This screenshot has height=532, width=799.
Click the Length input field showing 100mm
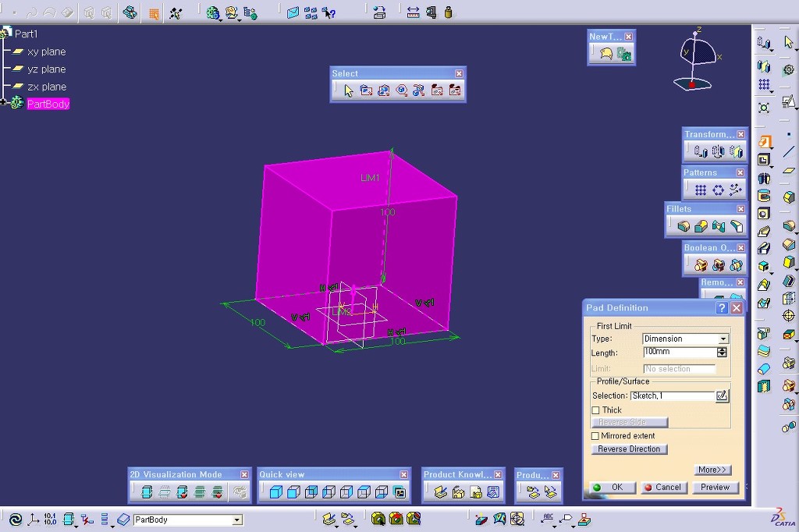(678, 353)
